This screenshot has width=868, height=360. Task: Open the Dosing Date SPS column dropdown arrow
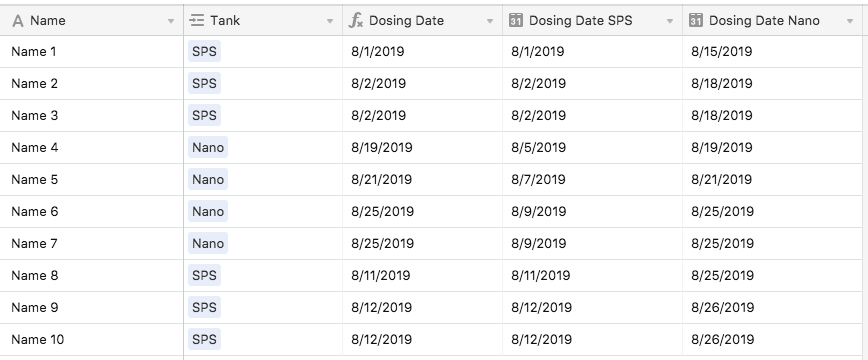point(670,22)
